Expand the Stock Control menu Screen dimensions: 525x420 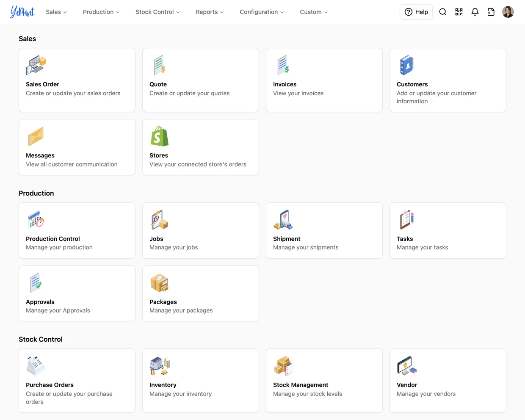pyautogui.click(x=157, y=12)
